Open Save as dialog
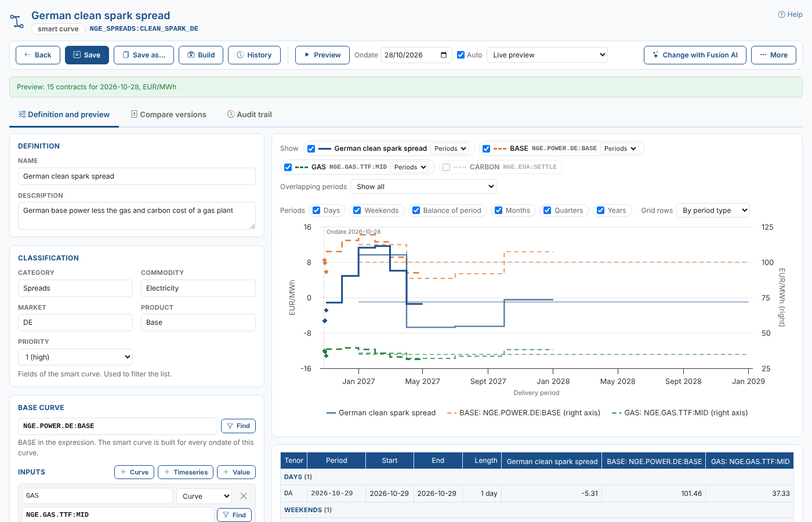The image size is (812, 522). coord(144,55)
